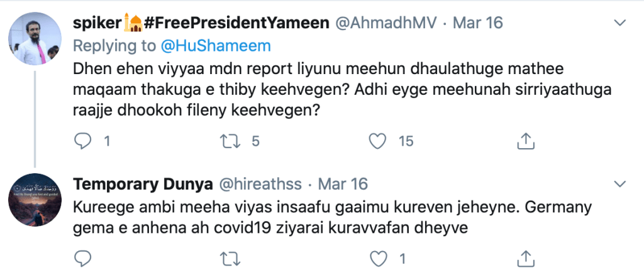Expand options chevron on Temporary Dunya's tweet

pos(620,185)
